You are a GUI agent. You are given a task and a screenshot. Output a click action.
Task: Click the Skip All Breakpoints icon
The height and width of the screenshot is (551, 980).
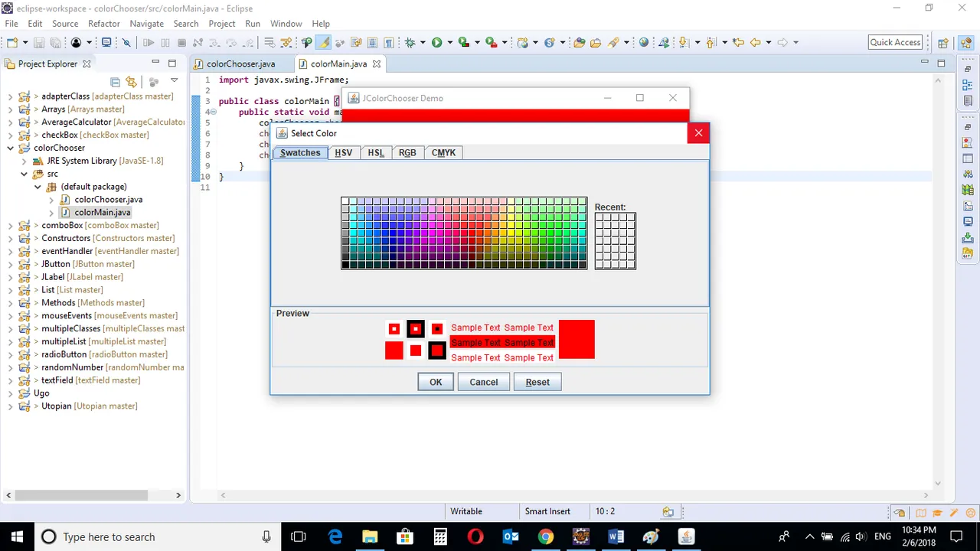(x=127, y=43)
